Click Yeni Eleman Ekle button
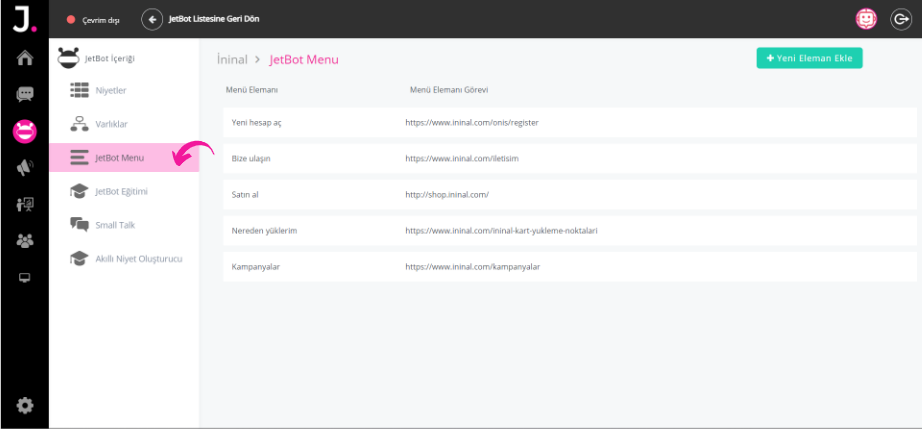The width and height of the screenshot is (922, 429). tap(809, 58)
